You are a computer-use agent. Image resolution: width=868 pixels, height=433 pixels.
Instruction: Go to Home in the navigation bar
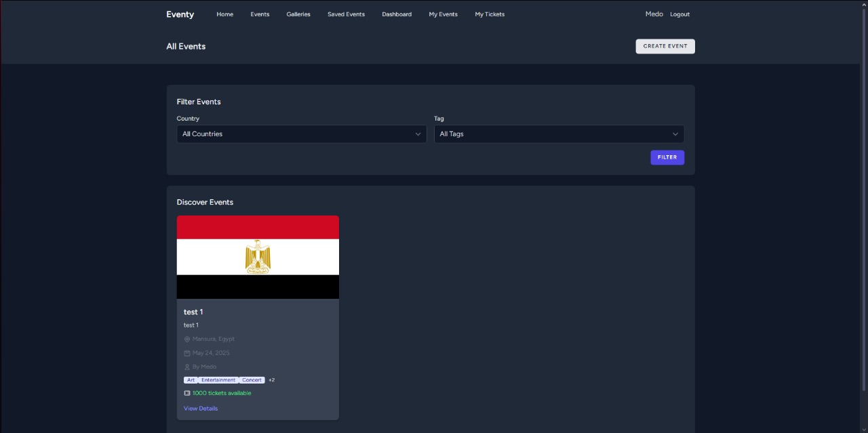pos(224,14)
